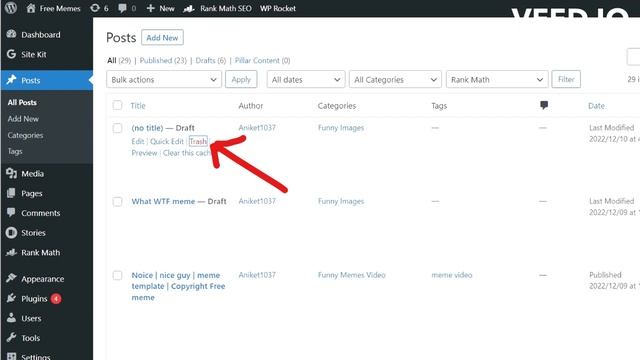Click Trash under (no title) draft

[198, 141]
